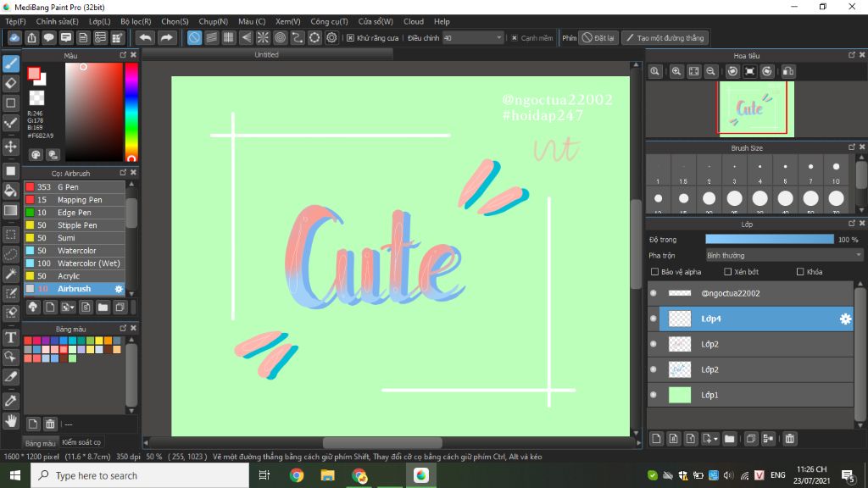Select the Untitled canvas tab
The height and width of the screenshot is (488, 868).
[267, 55]
